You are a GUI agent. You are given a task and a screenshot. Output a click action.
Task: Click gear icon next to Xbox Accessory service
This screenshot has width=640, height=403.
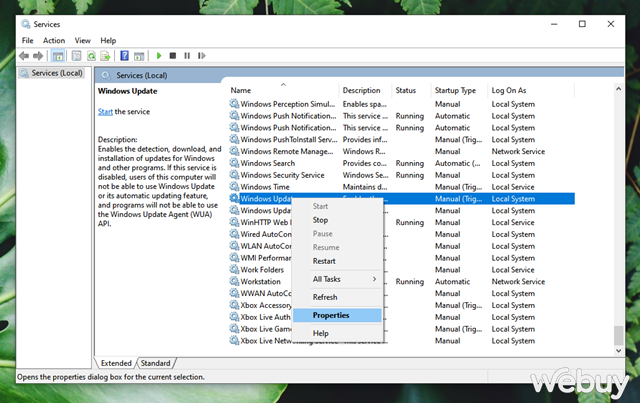(x=234, y=305)
